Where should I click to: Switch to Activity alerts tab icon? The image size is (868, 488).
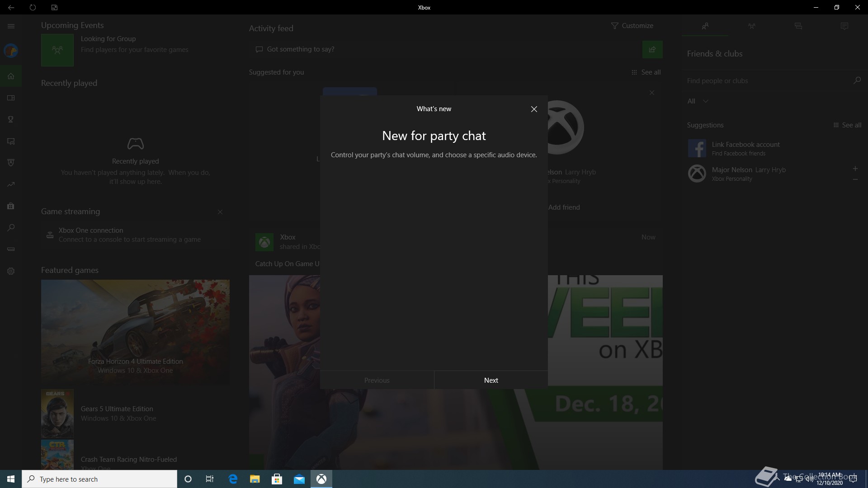[844, 26]
